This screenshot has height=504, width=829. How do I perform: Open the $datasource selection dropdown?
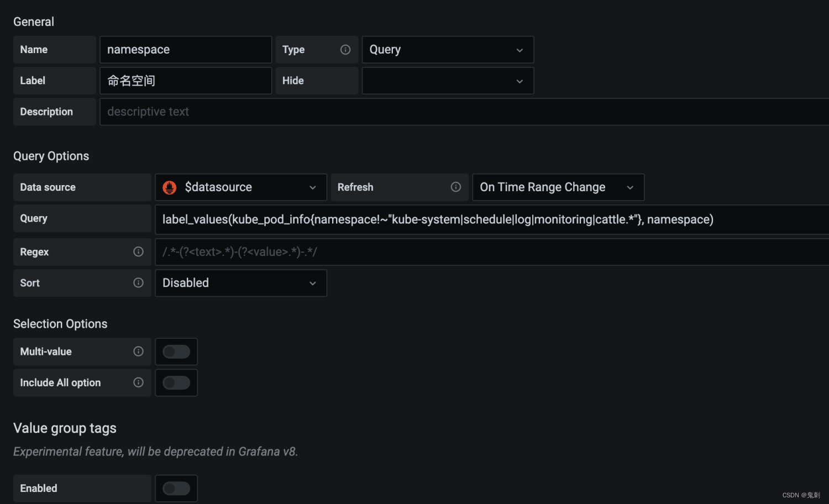pos(240,187)
